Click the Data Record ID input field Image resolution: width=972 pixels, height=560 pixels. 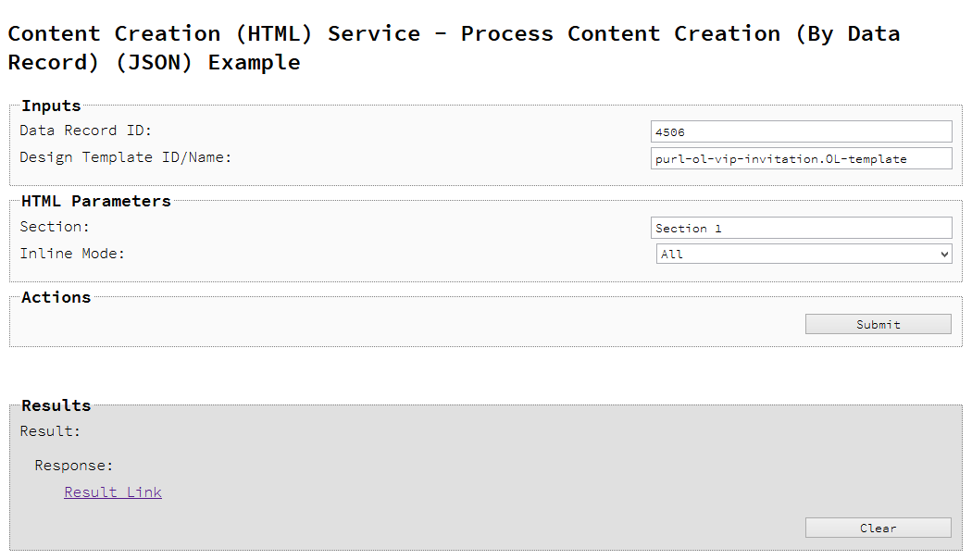(x=801, y=131)
